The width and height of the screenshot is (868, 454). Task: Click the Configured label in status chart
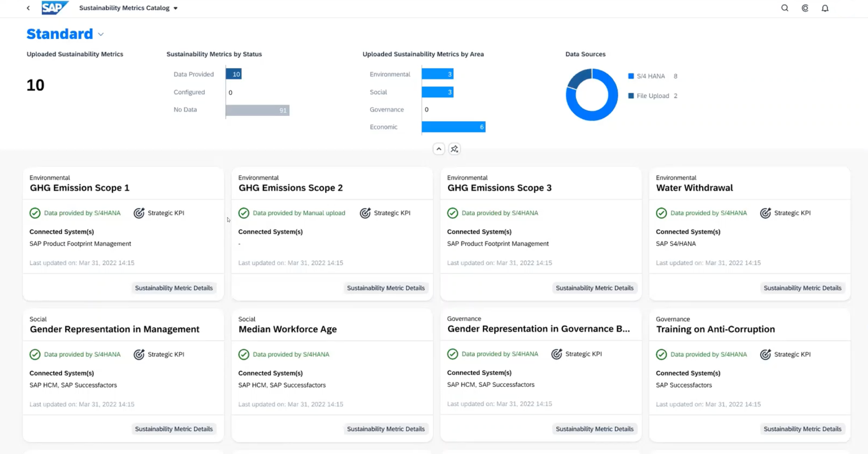point(189,92)
